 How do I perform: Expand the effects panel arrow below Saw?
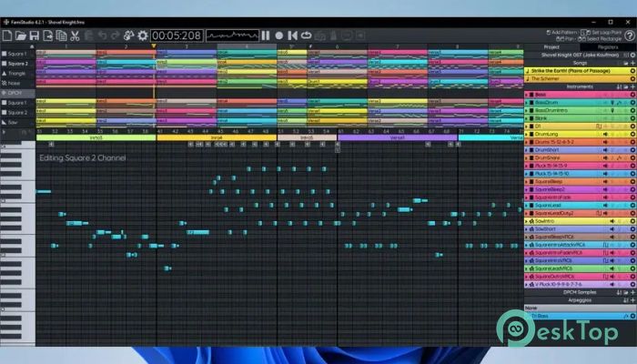(x=4, y=132)
